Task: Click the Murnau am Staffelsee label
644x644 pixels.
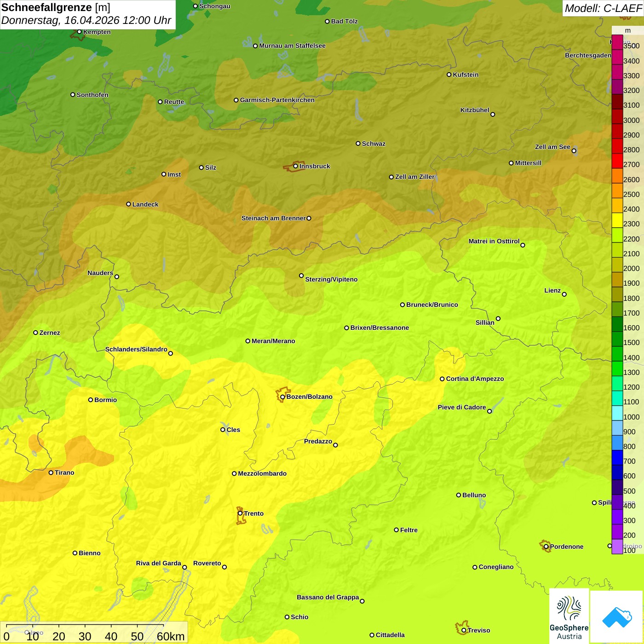Action: click(x=292, y=46)
